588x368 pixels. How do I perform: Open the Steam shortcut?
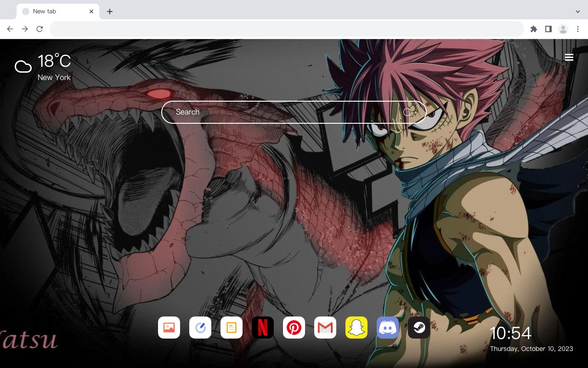pyautogui.click(x=419, y=328)
